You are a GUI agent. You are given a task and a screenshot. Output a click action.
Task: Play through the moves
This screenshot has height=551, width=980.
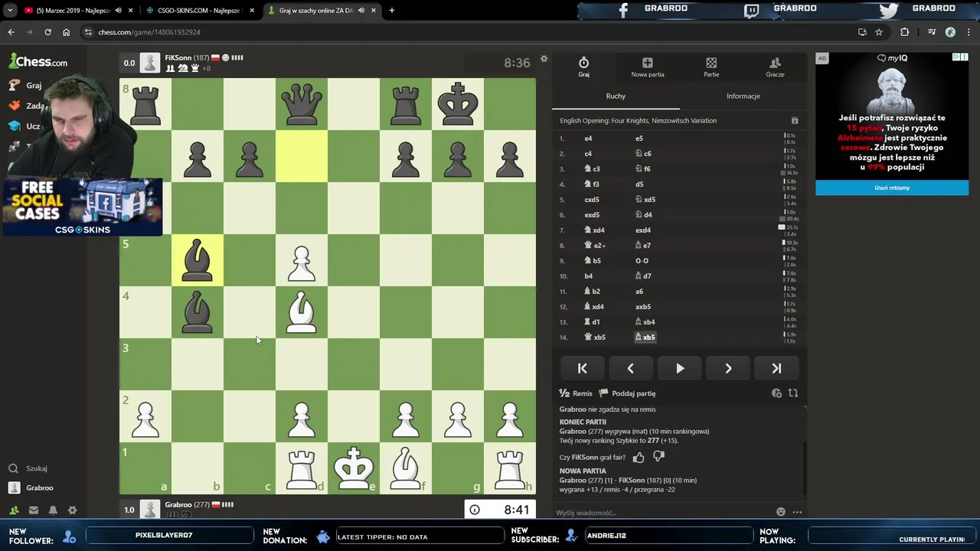pos(679,368)
